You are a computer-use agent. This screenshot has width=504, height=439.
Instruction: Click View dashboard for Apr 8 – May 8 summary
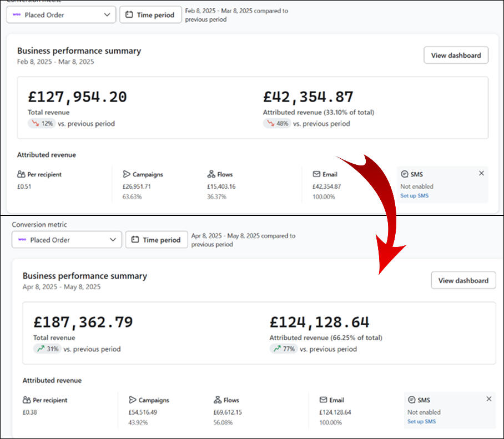463,280
